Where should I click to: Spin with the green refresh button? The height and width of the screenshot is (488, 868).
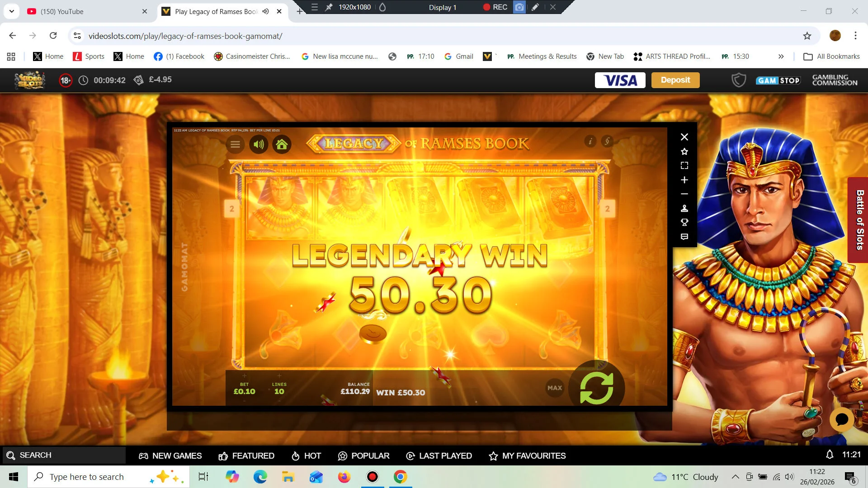596,388
